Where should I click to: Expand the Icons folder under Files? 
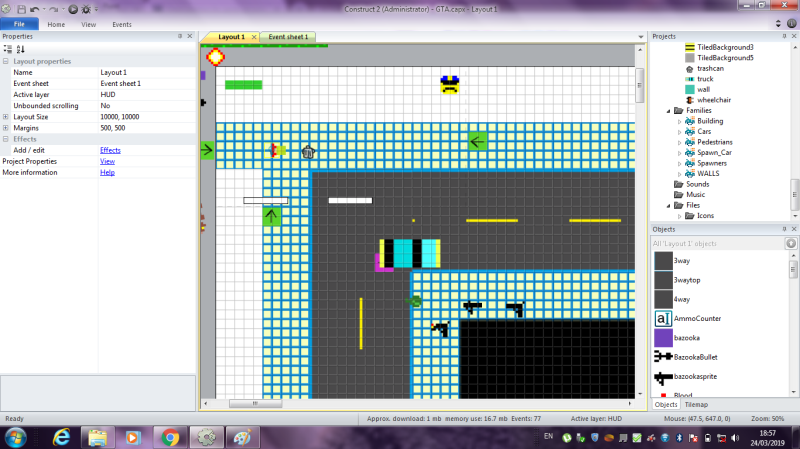coord(680,216)
